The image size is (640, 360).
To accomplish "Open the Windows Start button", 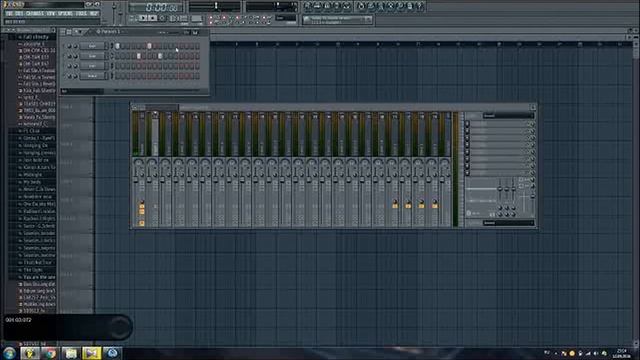I will point(9,353).
